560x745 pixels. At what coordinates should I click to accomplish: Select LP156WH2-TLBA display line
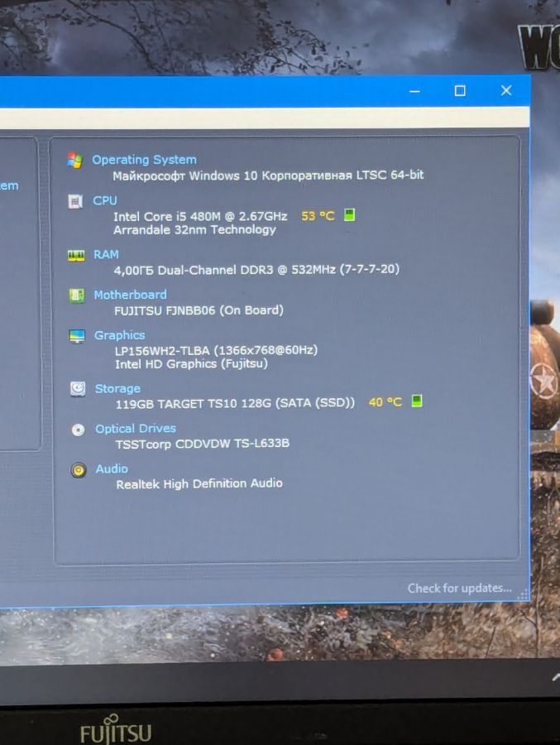(x=216, y=351)
